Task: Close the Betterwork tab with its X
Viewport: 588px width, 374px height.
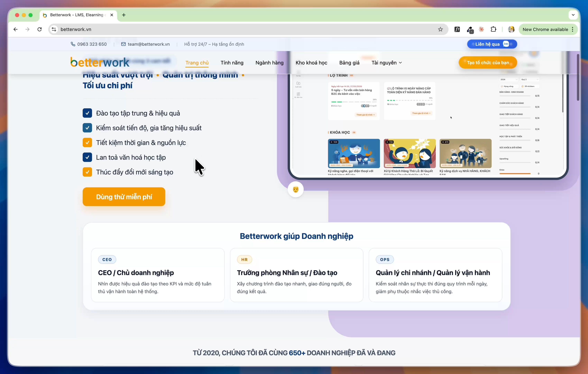Action: [x=112, y=15]
